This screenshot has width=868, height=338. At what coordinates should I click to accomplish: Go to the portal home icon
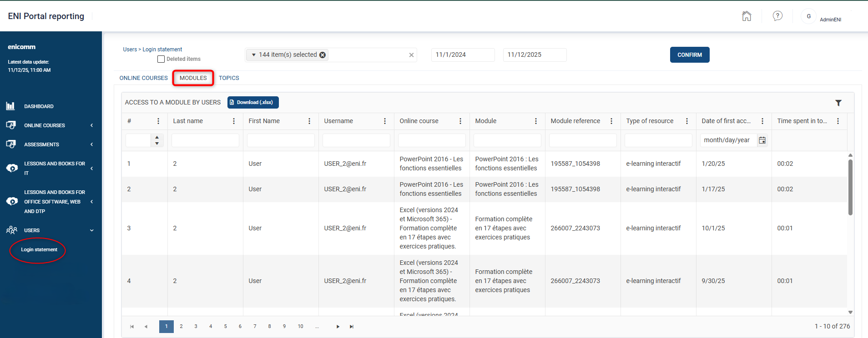pos(747,16)
